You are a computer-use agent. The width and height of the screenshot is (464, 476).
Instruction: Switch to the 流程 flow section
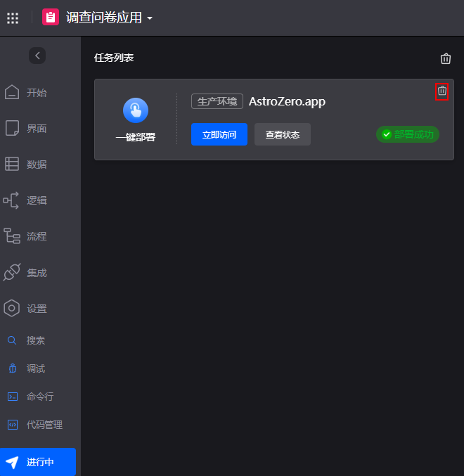(x=26, y=236)
